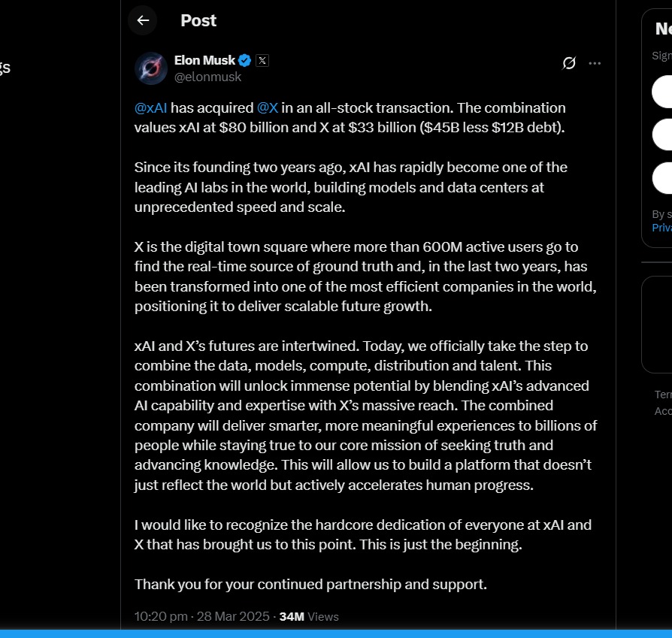Screen dimensions: 672x638
Task: Open the blue Privacy link in signup panel
Action: (x=662, y=227)
